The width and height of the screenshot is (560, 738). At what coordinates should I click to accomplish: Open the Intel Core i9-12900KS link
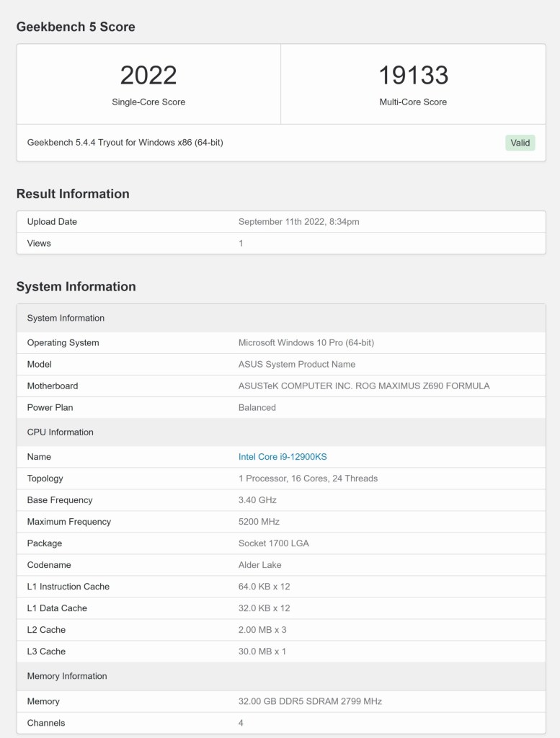pos(283,456)
